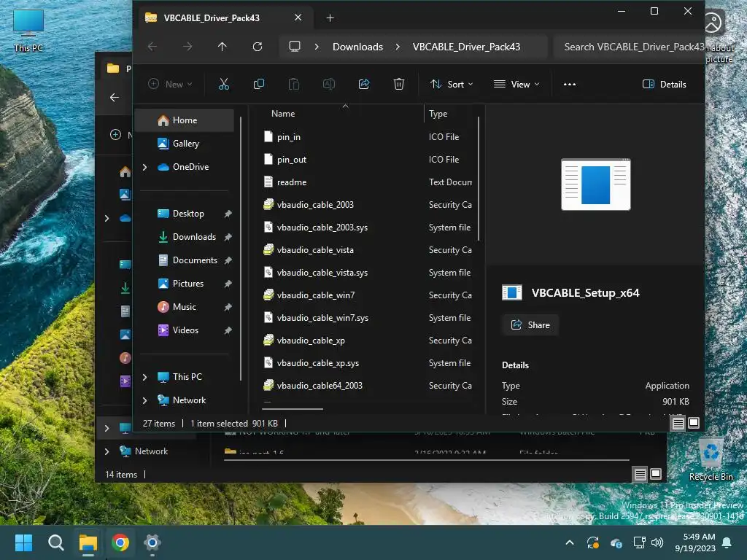Go forward with the right arrow
This screenshot has width=747, height=560.
pyautogui.click(x=187, y=47)
